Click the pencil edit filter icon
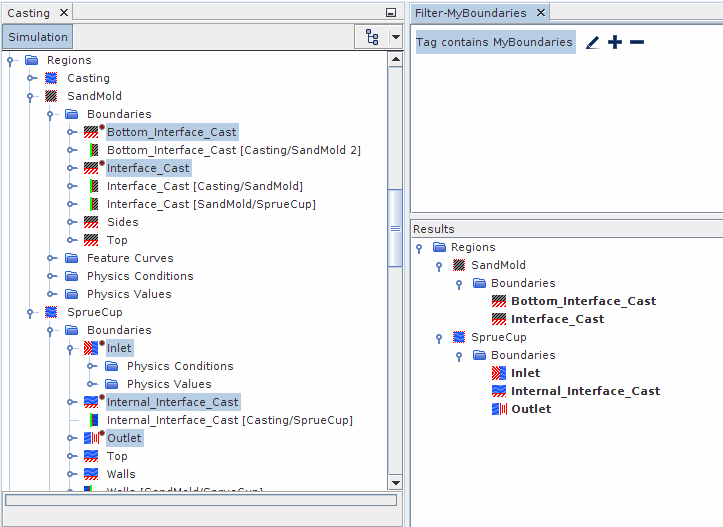Screen dimensions: 723x527 pos(592,43)
